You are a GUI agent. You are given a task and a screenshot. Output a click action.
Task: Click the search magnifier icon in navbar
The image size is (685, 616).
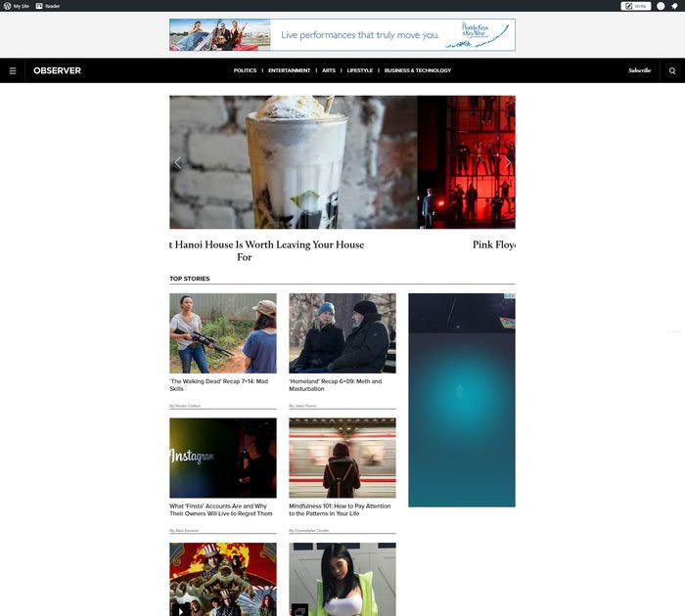pos(672,70)
